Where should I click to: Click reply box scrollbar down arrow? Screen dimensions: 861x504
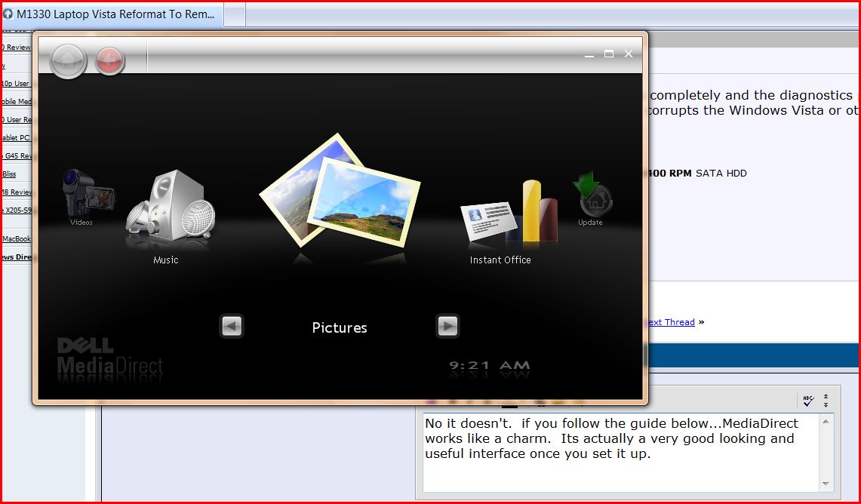click(x=826, y=484)
